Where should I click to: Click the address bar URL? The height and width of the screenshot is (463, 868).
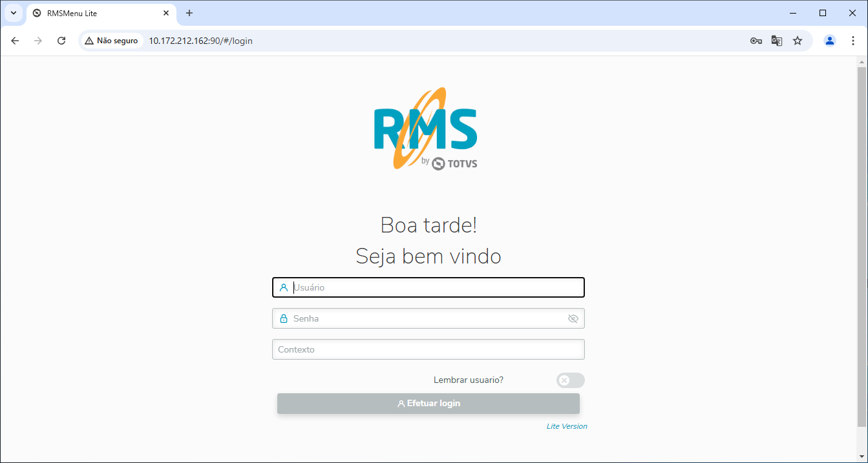pyautogui.click(x=200, y=41)
